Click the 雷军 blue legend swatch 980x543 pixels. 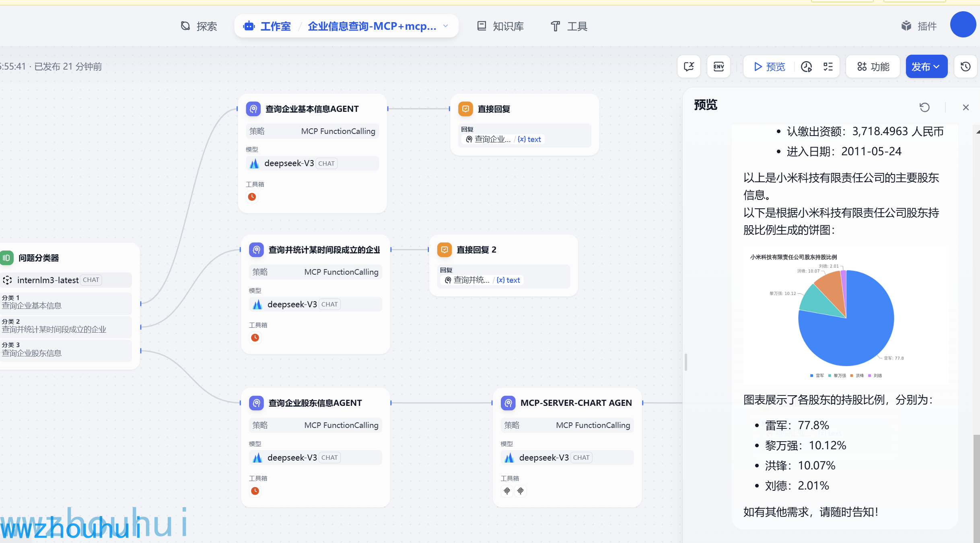[x=812, y=375]
